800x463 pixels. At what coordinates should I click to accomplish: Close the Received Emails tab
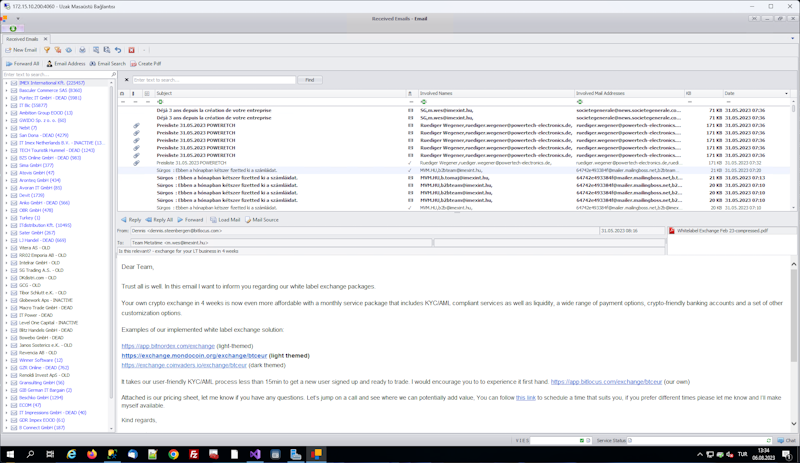(x=45, y=39)
